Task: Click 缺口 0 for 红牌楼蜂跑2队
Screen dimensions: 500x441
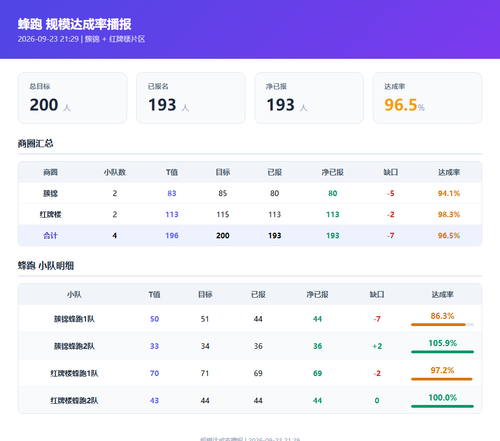Action: click(377, 401)
